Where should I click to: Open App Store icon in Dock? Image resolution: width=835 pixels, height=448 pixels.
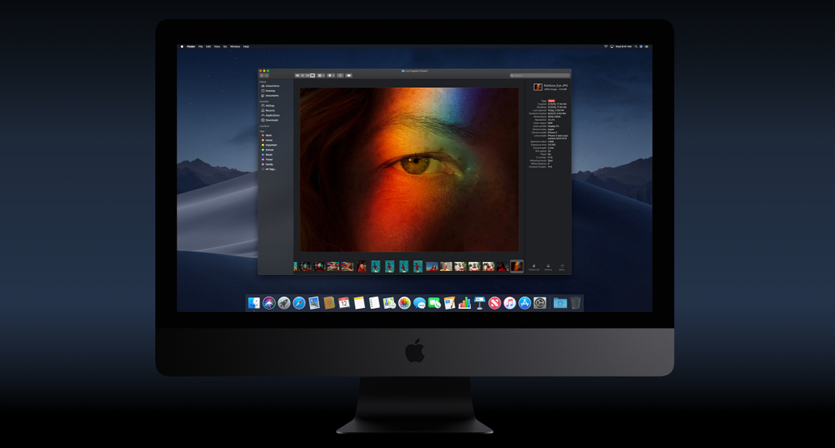(x=525, y=303)
